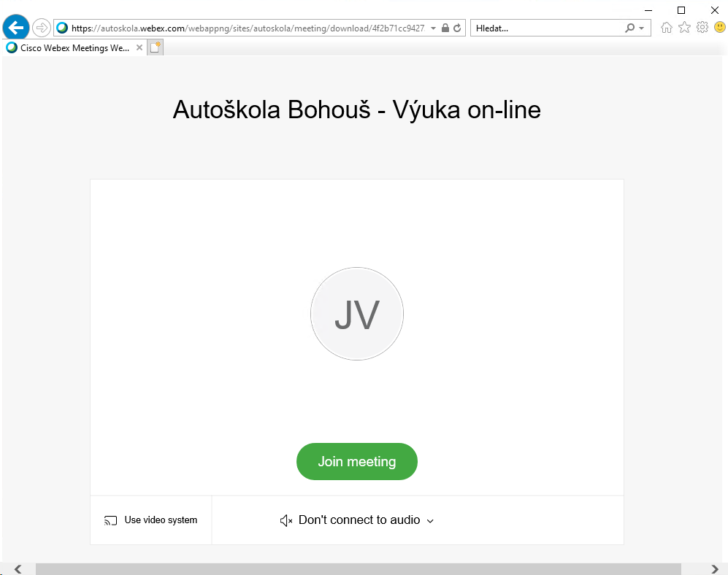Open the search provider dropdown arrow
728x575 pixels.
coord(642,28)
